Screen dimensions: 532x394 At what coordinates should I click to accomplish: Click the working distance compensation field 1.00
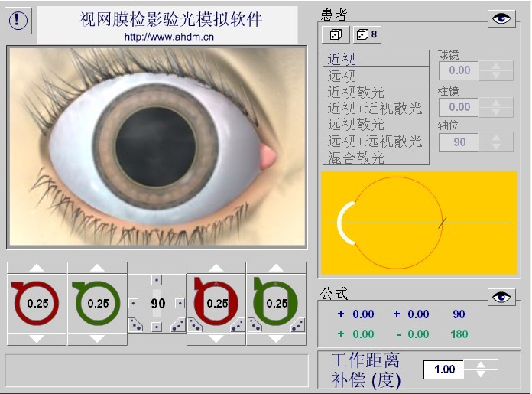click(x=444, y=370)
